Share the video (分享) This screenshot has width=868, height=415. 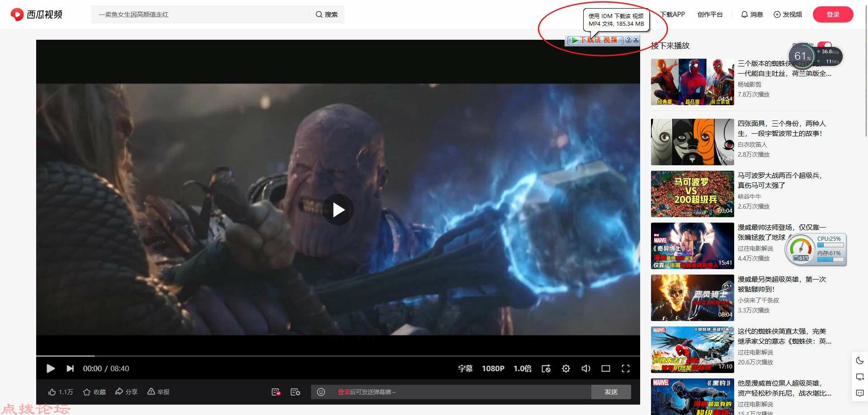click(x=126, y=392)
